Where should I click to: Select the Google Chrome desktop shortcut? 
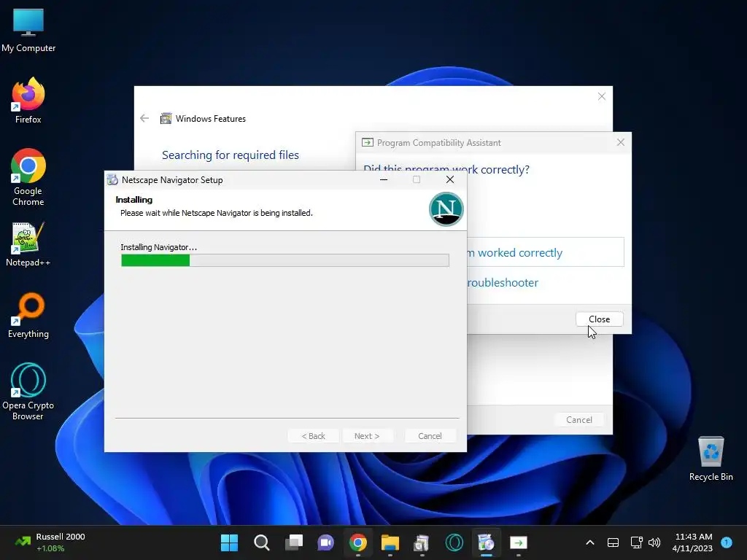(x=28, y=177)
